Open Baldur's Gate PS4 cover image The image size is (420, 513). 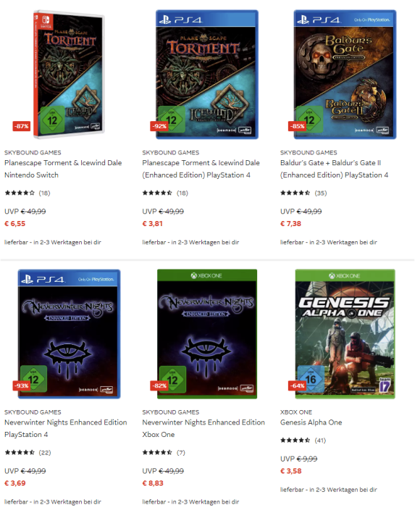[x=345, y=74]
